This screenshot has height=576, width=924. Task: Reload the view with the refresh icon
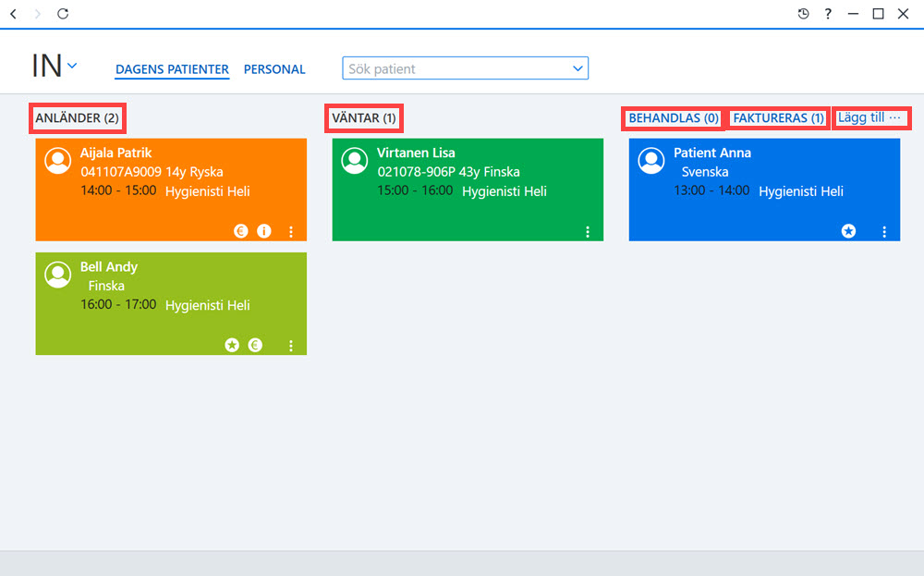tap(63, 14)
